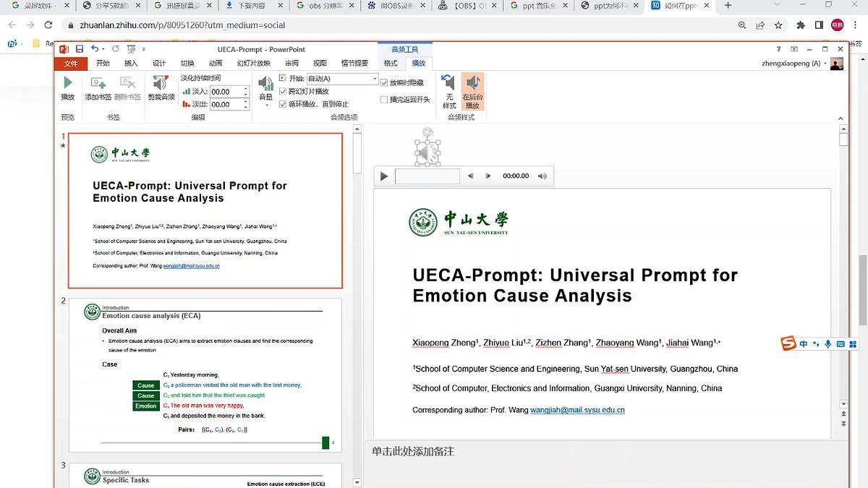Click the PowerPoint Help question mark icon
Screen dimensions: 868x488
pos(779,49)
